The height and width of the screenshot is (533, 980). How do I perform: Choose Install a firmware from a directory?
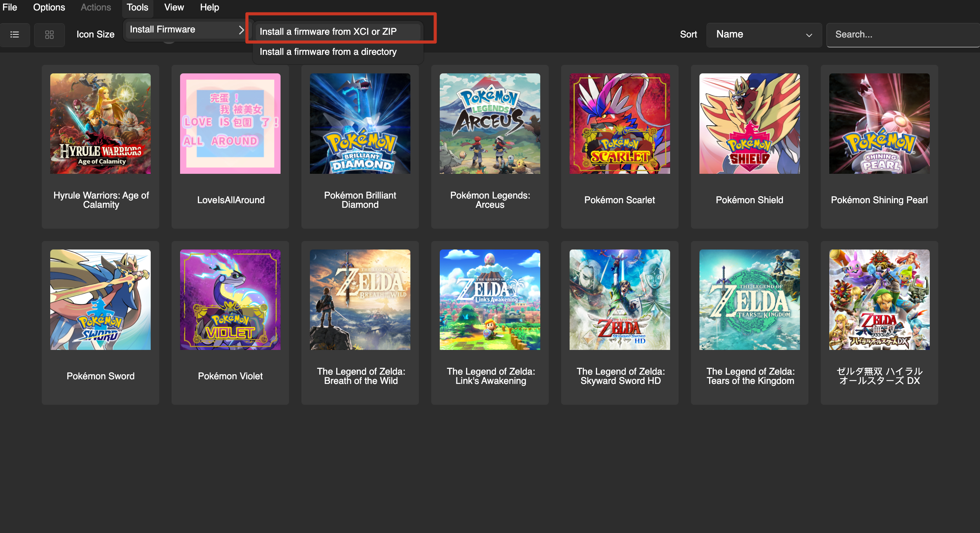pyautogui.click(x=328, y=52)
